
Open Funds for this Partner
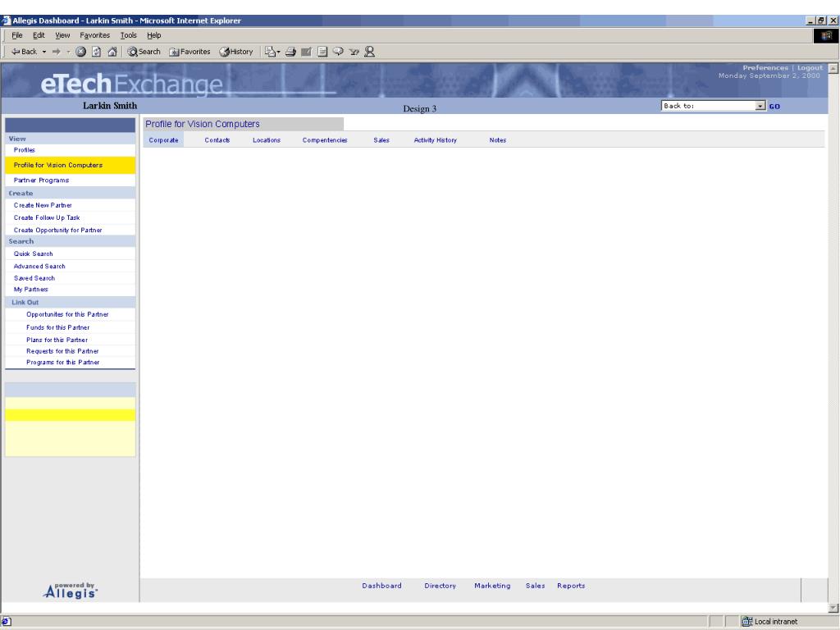click(58, 327)
